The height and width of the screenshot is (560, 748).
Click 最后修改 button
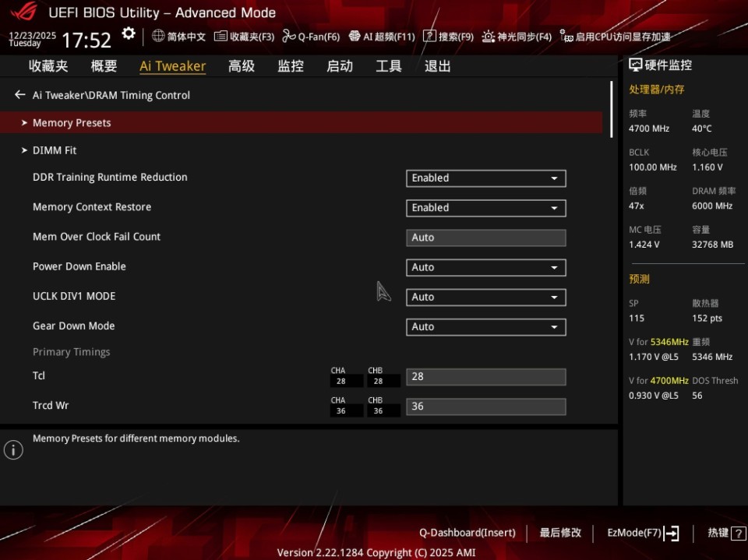click(x=560, y=533)
